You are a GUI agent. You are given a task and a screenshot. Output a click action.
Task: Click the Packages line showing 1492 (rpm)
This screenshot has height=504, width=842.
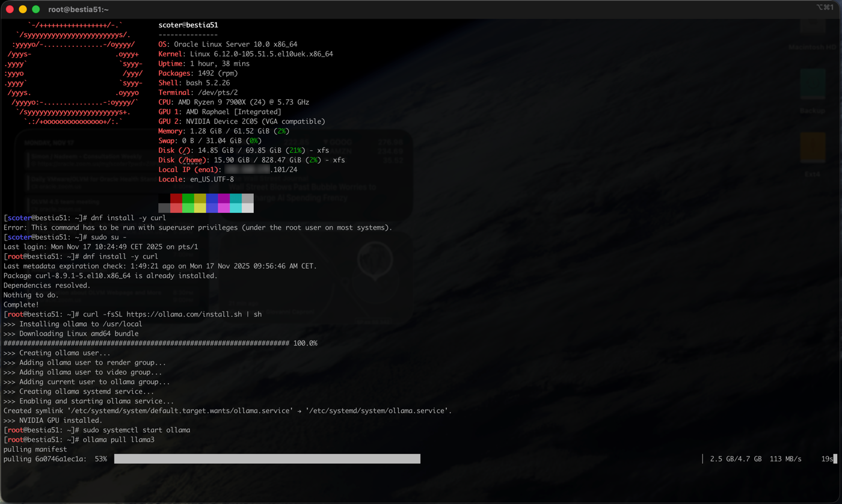198,73
